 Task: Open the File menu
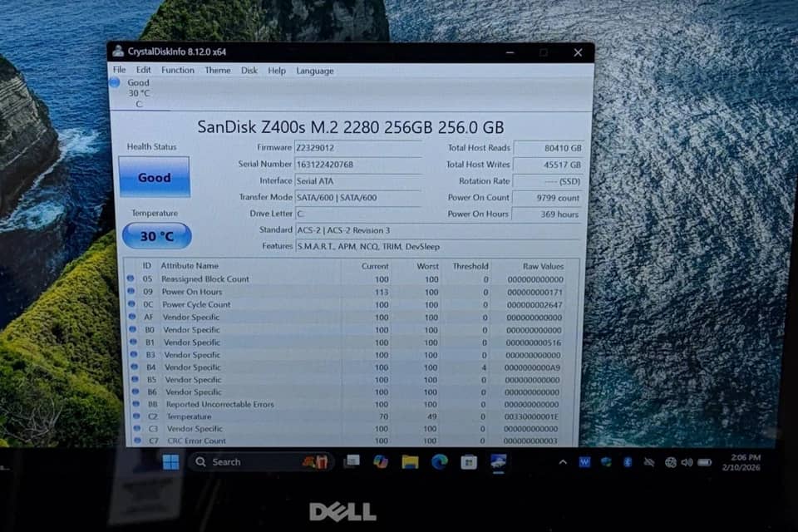(x=119, y=70)
